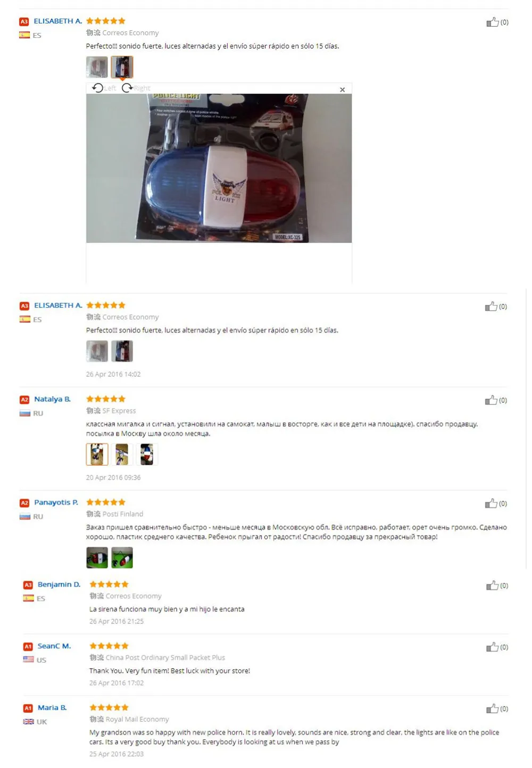Image resolution: width=532 pixels, height=768 pixels.
Task: Open first thumbnail in top ELISABETH review
Action: coord(97,67)
